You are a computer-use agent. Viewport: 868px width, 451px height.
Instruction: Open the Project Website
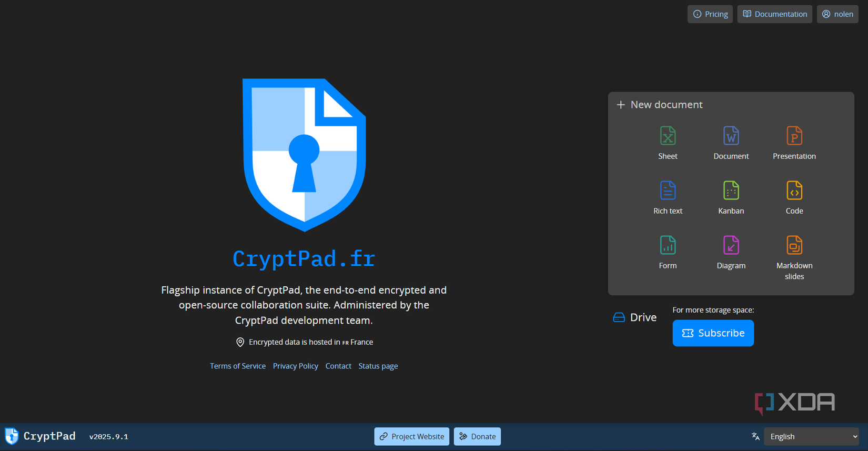click(x=412, y=436)
